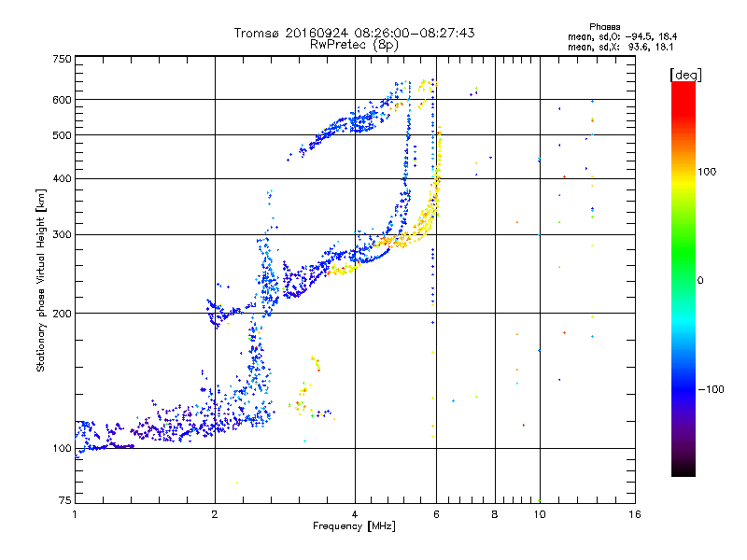Click the 10 MHz frequency tick label

coord(540,514)
